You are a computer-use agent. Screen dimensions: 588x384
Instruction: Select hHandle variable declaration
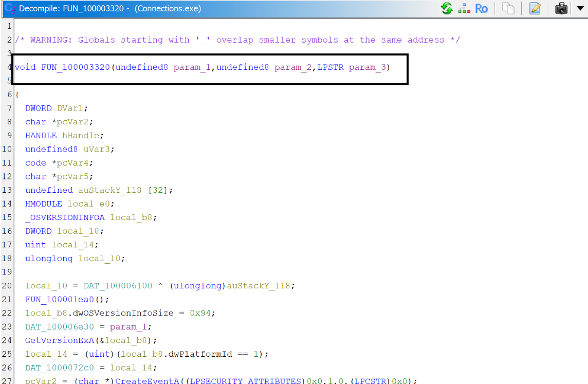81,135
